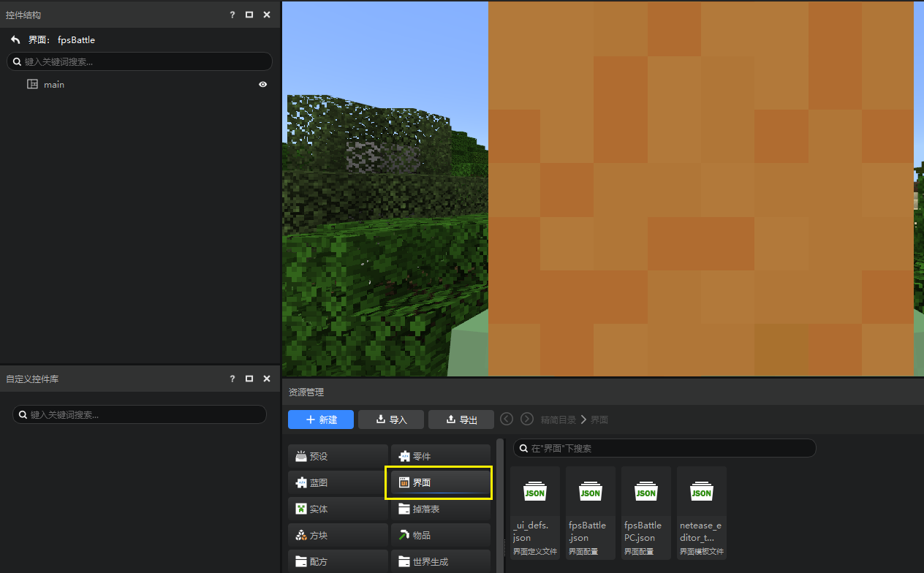Click the category list vertical scrollbar

500,506
